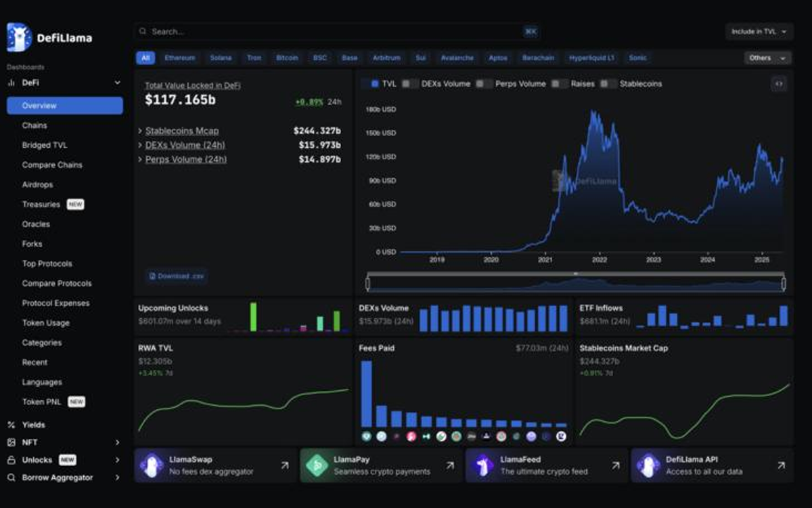Click the Borrow Aggregator search icon

(x=11, y=478)
